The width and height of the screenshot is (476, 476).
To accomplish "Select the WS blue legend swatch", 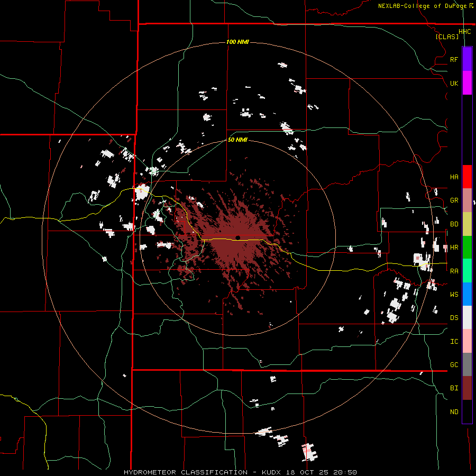I will pyautogui.click(x=467, y=294).
